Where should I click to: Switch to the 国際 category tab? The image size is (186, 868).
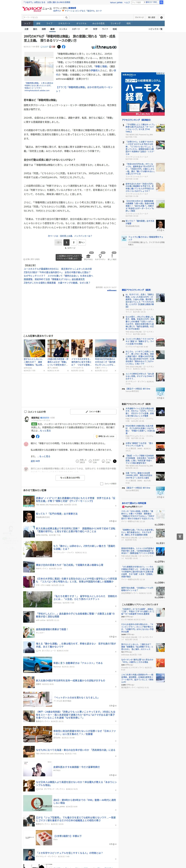[x=44, y=29]
